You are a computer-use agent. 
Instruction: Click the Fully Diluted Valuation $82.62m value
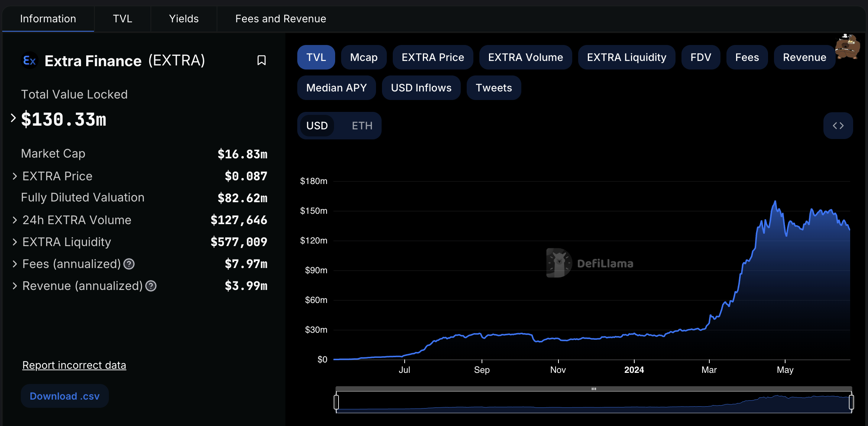[243, 198]
